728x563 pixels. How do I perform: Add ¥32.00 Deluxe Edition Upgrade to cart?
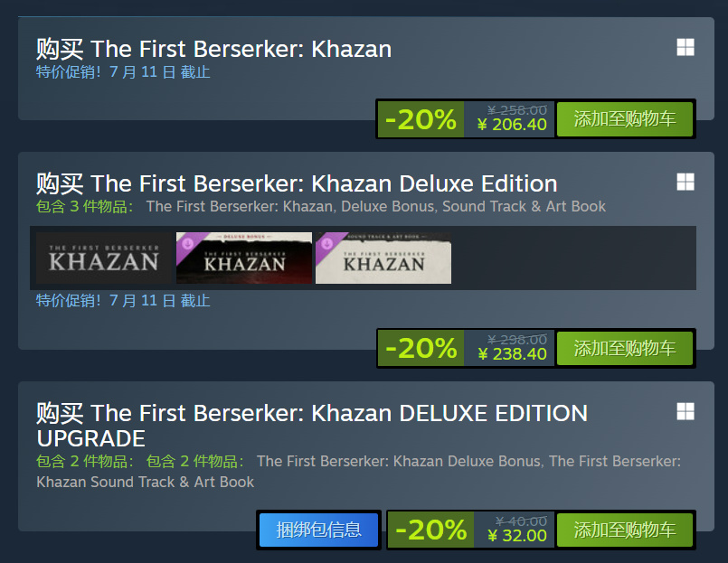click(x=624, y=530)
